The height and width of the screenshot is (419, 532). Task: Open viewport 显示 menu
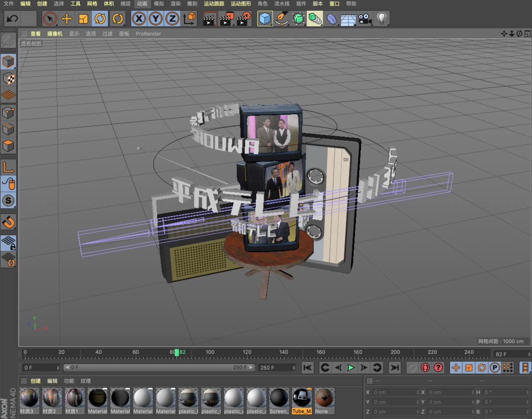74,34
